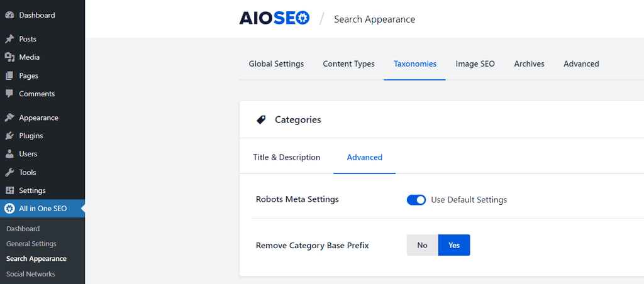Open Comments in the admin menu
The image size is (644, 284).
click(36, 94)
